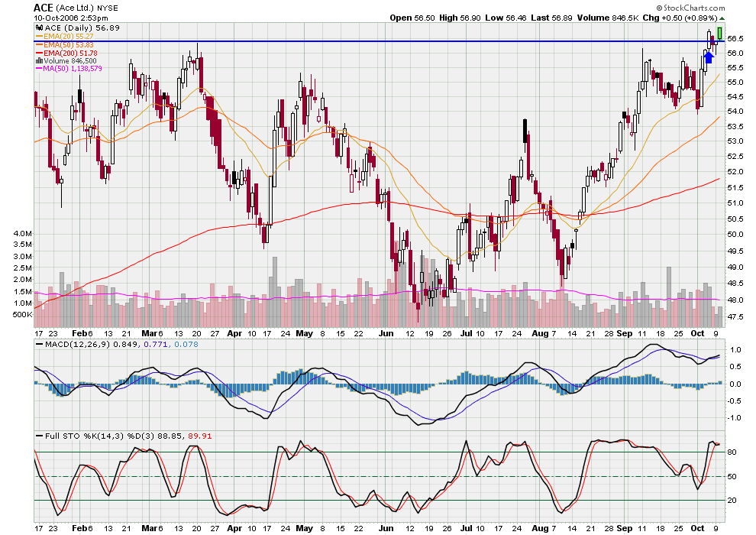Screen dimensions: 756x535
Task: Click 'Jun' on the bottom stochastic date axis
Action: pos(386,528)
